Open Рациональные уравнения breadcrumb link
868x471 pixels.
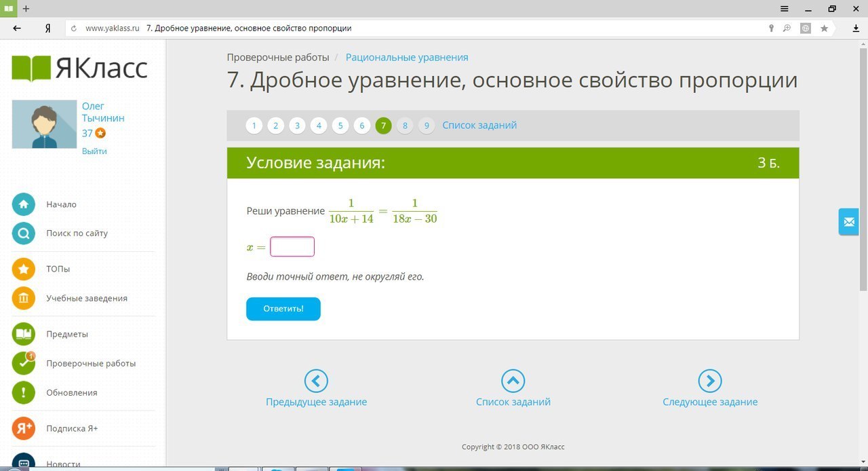(x=407, y=58)
